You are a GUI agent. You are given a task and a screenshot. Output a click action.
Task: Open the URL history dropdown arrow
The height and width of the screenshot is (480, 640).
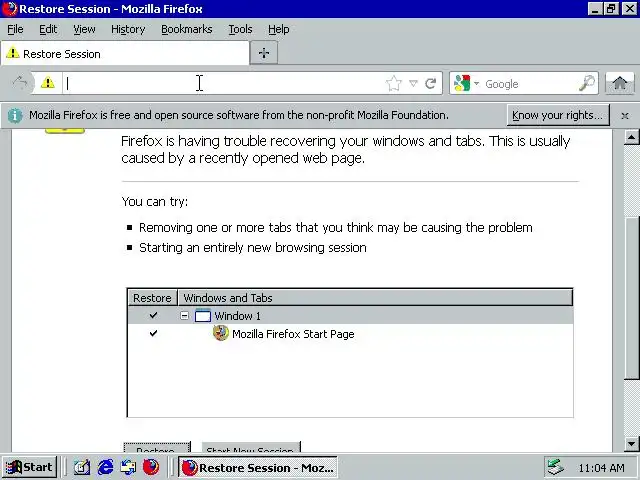413,84
